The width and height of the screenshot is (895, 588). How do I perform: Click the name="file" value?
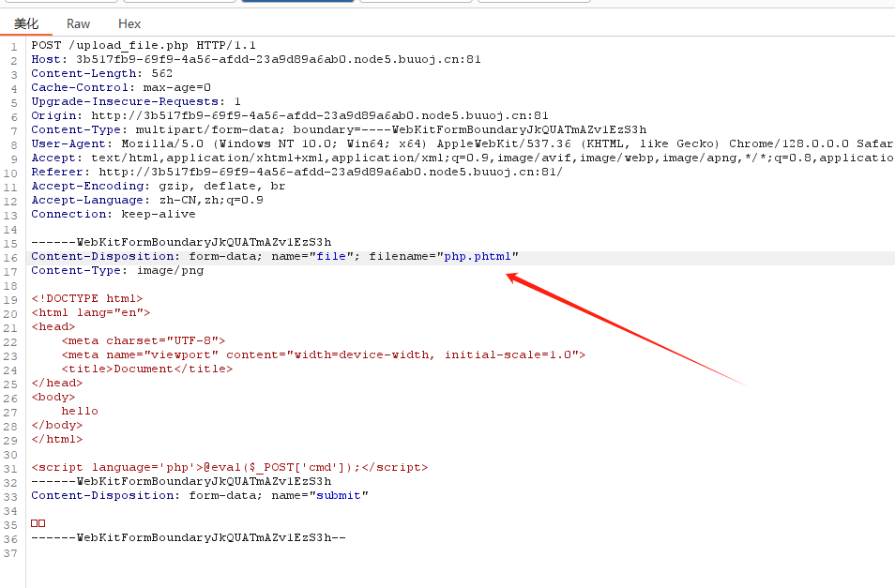331,256
